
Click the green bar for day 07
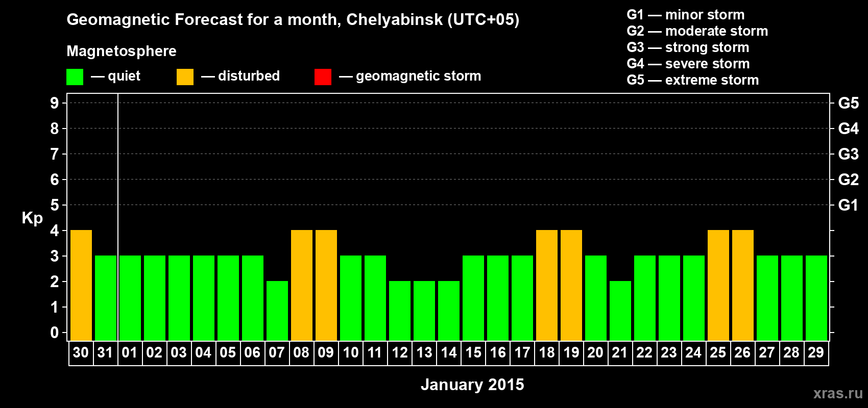[x=277, y=311]
